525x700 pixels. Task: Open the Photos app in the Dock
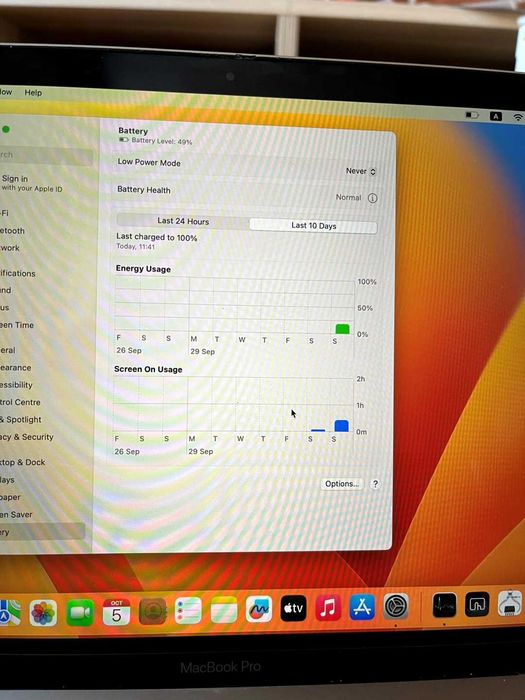tap(43, 612)
